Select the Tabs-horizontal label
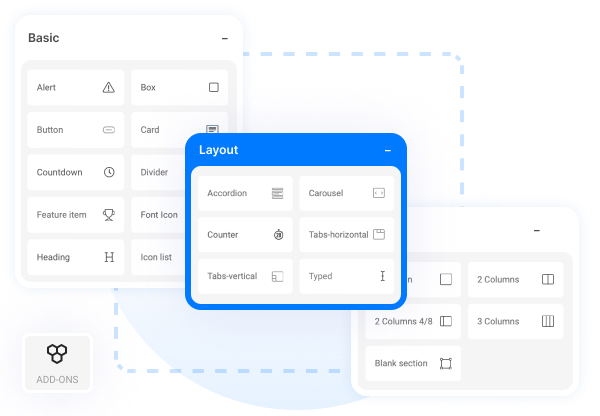 coord(338,235)
